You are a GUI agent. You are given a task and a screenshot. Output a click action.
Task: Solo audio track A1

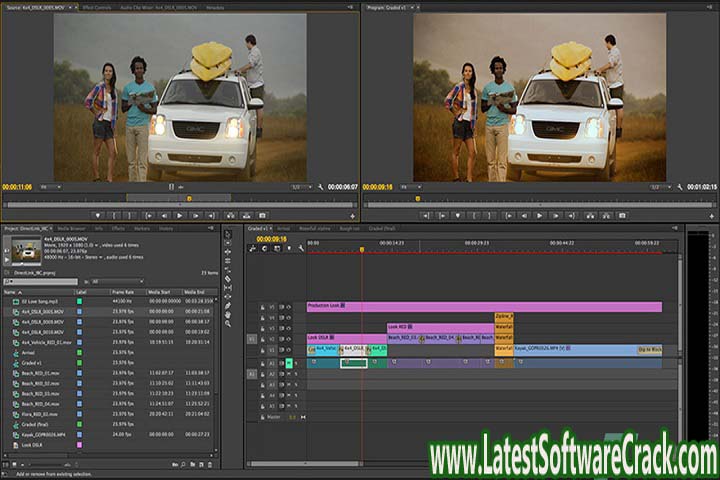coord(296,363)
